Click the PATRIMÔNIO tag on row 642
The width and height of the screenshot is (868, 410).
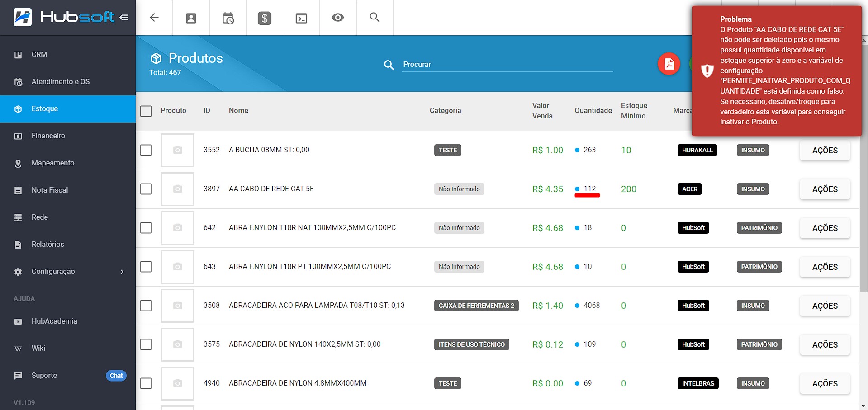pyautogui.click(x=759, y=228)
